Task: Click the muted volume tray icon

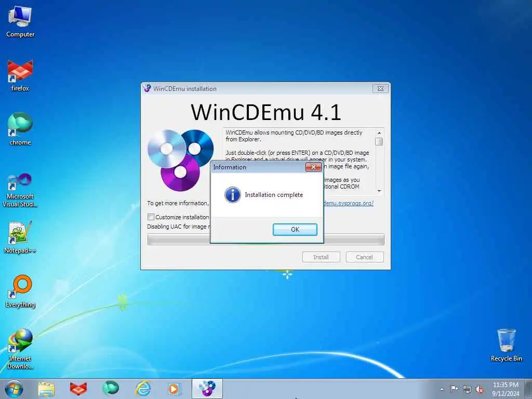Action: click(x=480, y=389)
